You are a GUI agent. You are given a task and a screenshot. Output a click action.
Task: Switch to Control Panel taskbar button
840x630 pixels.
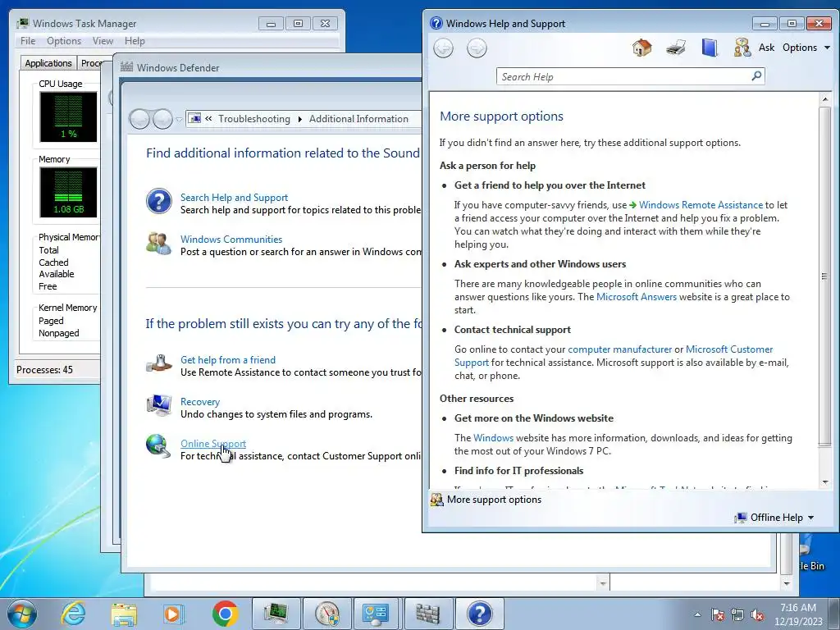point(376,614)
